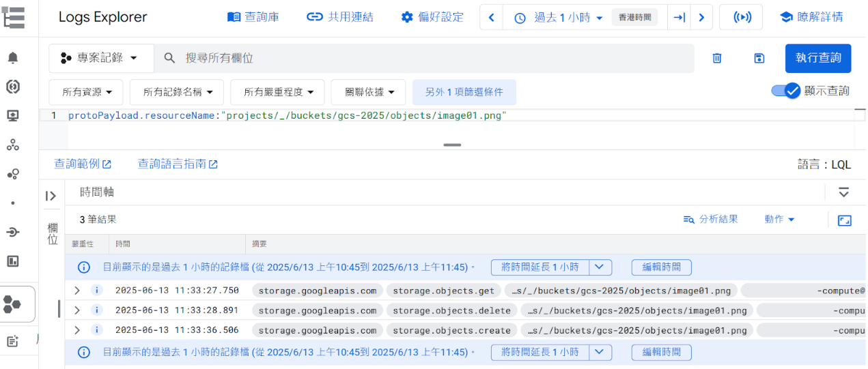Click the 執行查詢 run query button

click(x=818, y=58)
